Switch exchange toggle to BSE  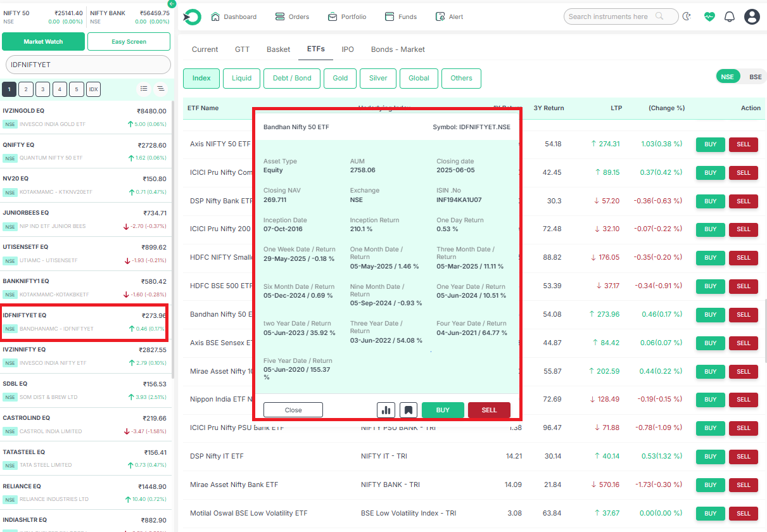[756, 77]
